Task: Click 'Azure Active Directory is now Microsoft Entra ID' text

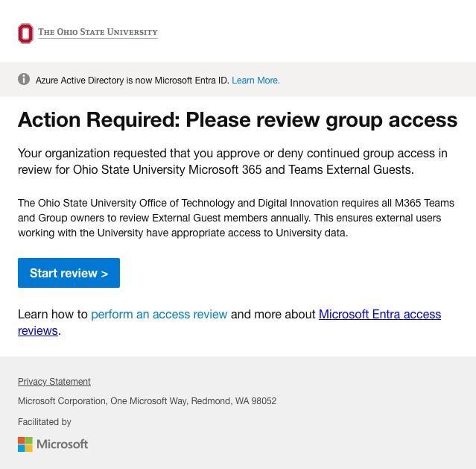Action: [x=133, y=81]
